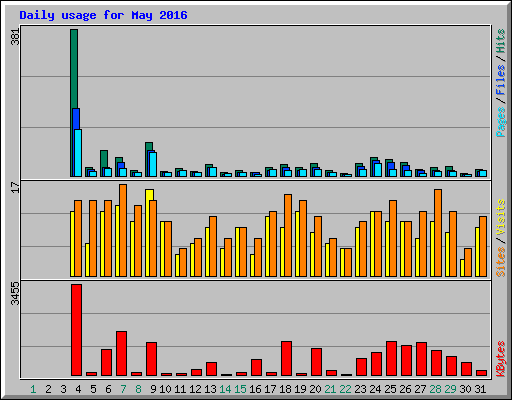Viewport: 512px width, 400px height.
Task: Click the red KBytes bar for day 6
Action: (106, 363)
